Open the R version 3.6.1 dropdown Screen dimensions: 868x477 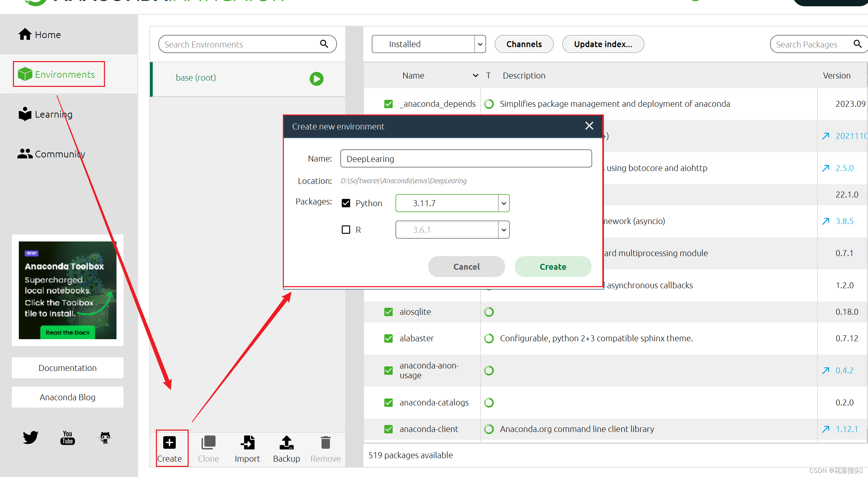click(x=452, y=230)
